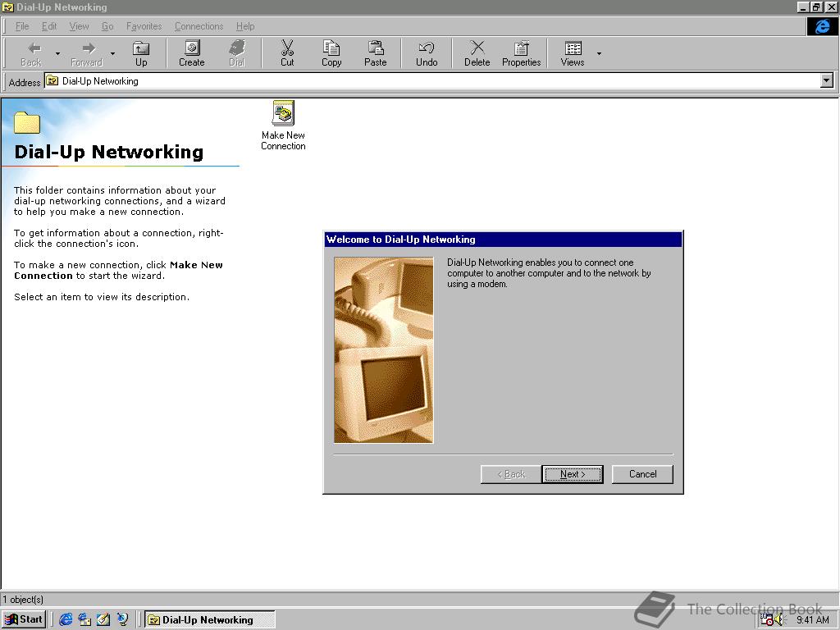Open the View menu
840x630 pixels.
point(80,26)
